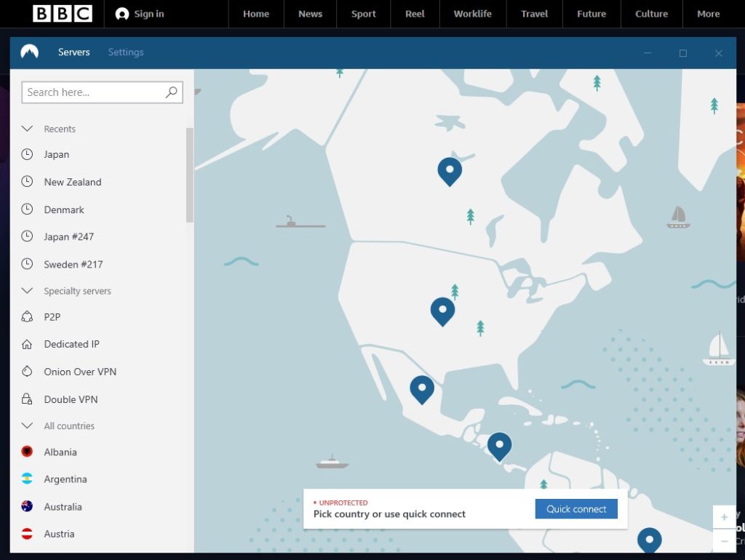Click the clock icon beside Denmark
The image size is (745, 560).
27,209
